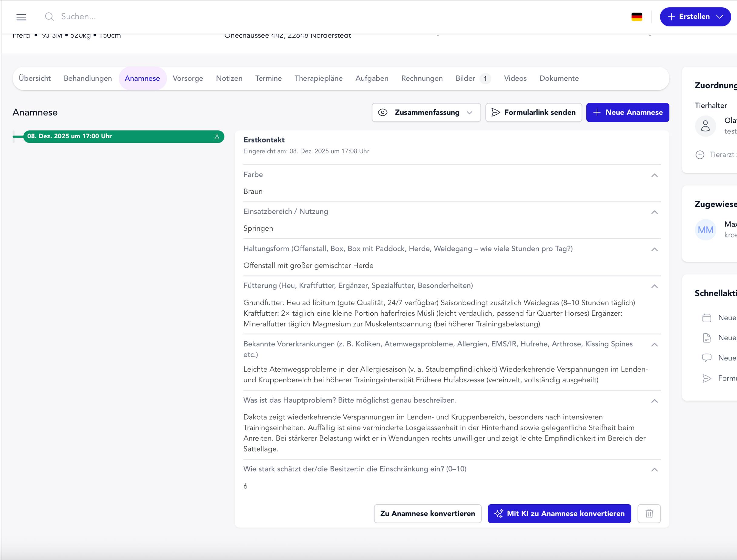Open the chat bubble quick action
This screenshot has width=737, height=560.
pyautogui.click(x=707, y=358)
